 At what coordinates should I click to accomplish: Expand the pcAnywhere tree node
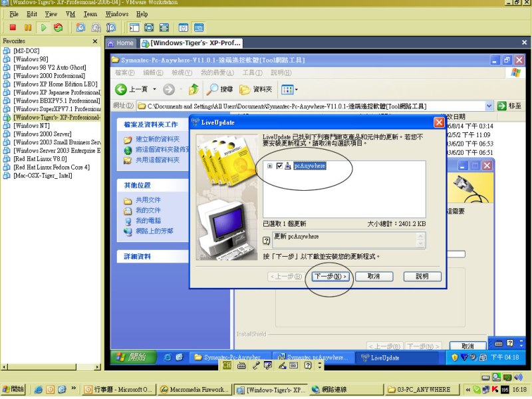(270, 166)
